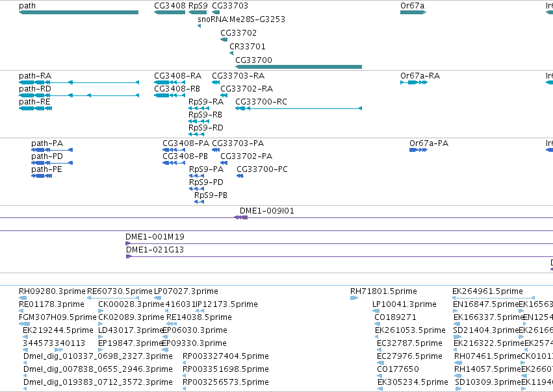
Task: Select the RH09280.3prime EST label
Action: pos(52,291)
